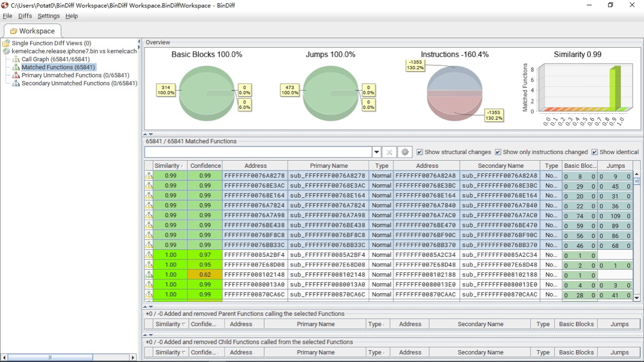Sort matched functions by Basic Blocks header
644x362 pixels.
tap(580, 166)
